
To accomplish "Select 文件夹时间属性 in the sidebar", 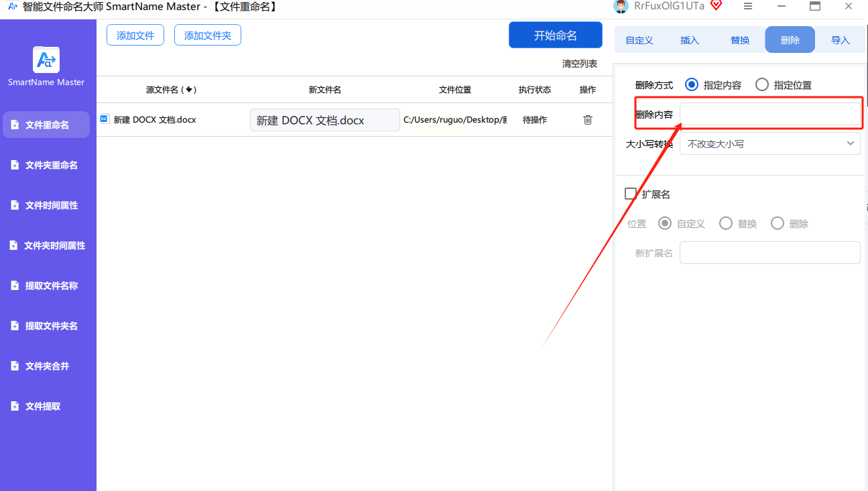I will click(x=46, y=245).
